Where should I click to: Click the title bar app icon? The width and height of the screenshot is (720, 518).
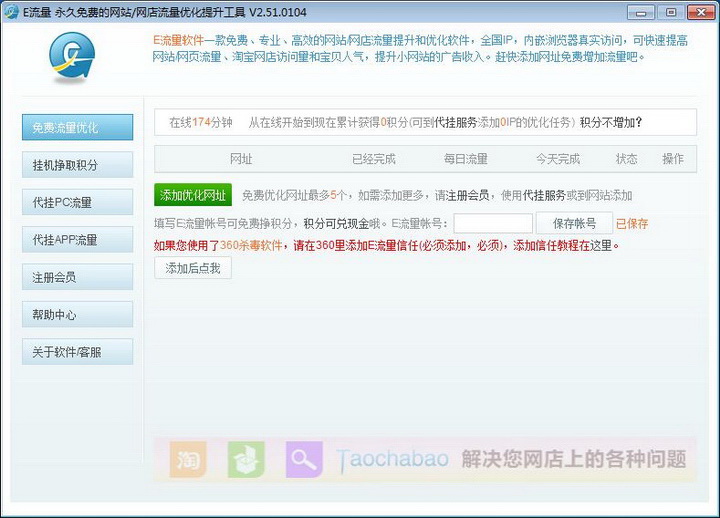11,12
